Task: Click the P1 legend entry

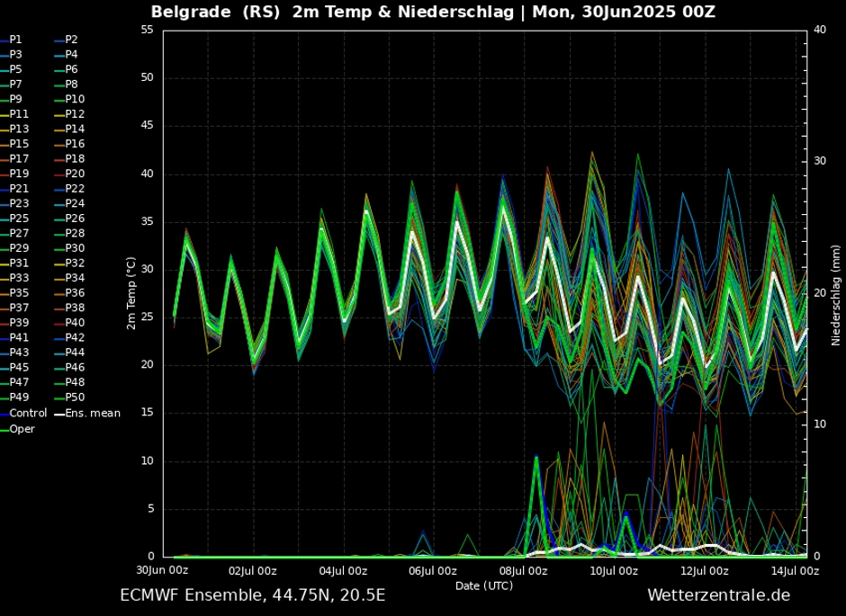Action: coord(16,40)
